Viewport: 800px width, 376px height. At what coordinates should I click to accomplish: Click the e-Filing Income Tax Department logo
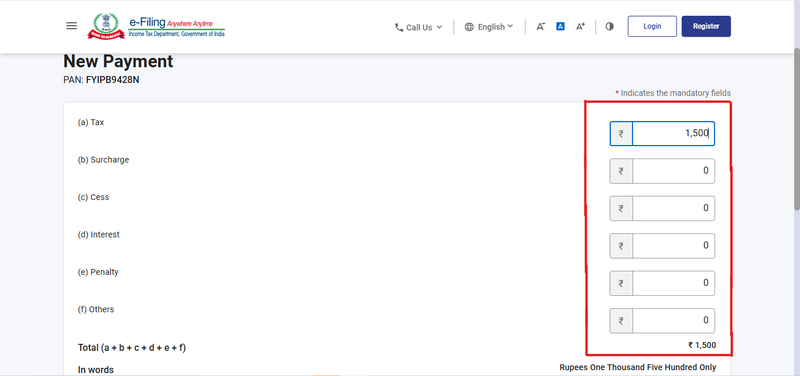tap(156, 27)
